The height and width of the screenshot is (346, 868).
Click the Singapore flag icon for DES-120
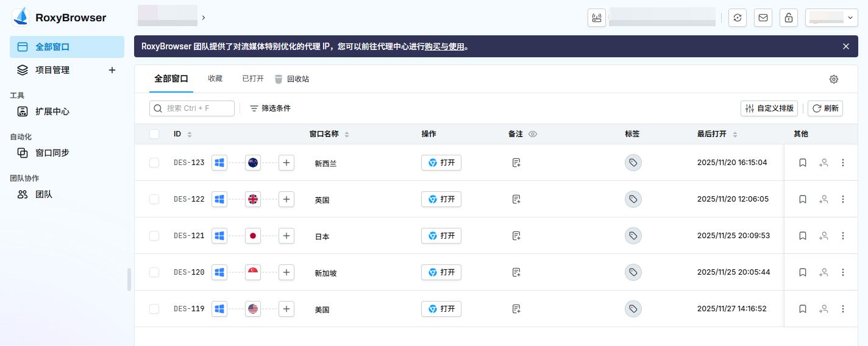(253, 272)
